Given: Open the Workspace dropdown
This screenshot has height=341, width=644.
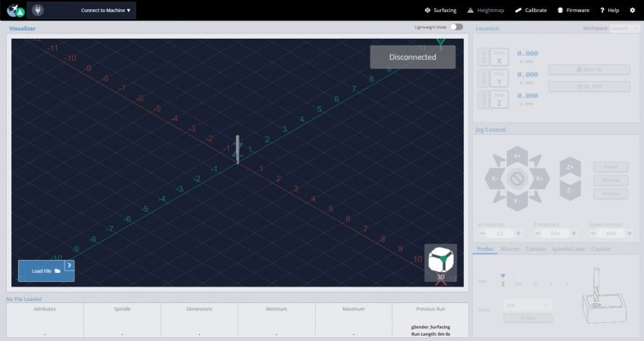Looking at the screenshot, I should pyautogui.click(x=624, y=28).
